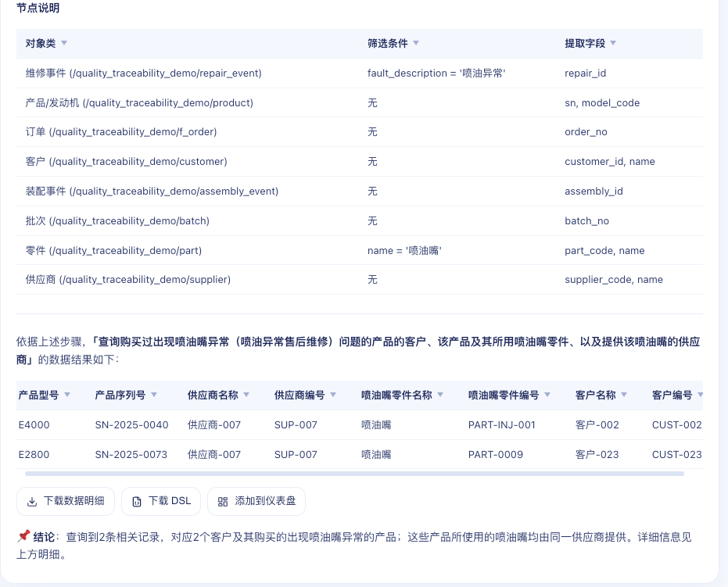
Task: Select the SN-2025-0040 result cell
Action: (132, 425)
